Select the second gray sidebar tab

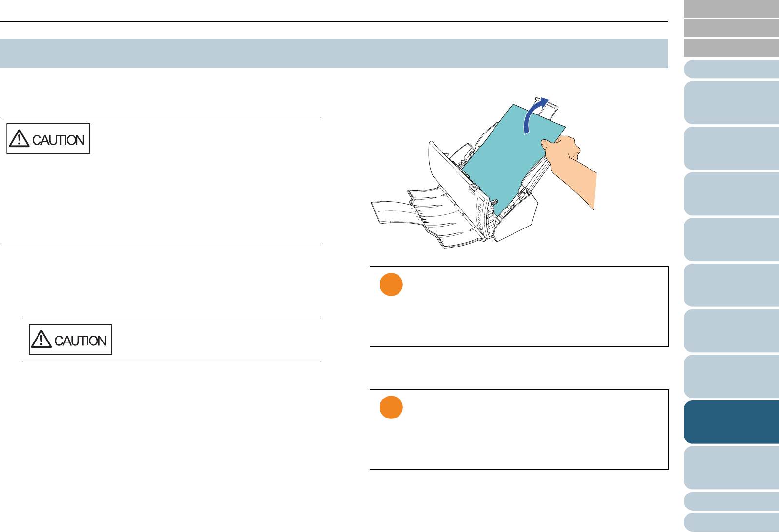tap(731, 28)
